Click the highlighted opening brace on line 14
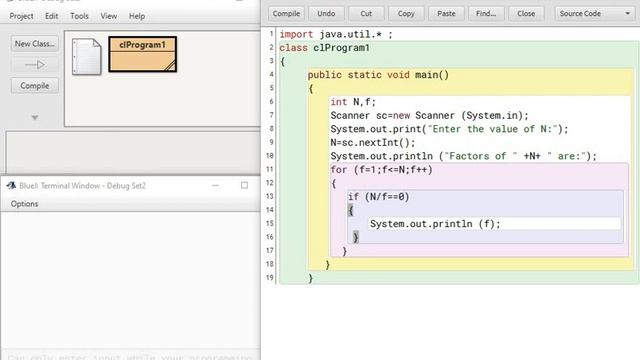 pyautogui.click(x=350, y=211)
